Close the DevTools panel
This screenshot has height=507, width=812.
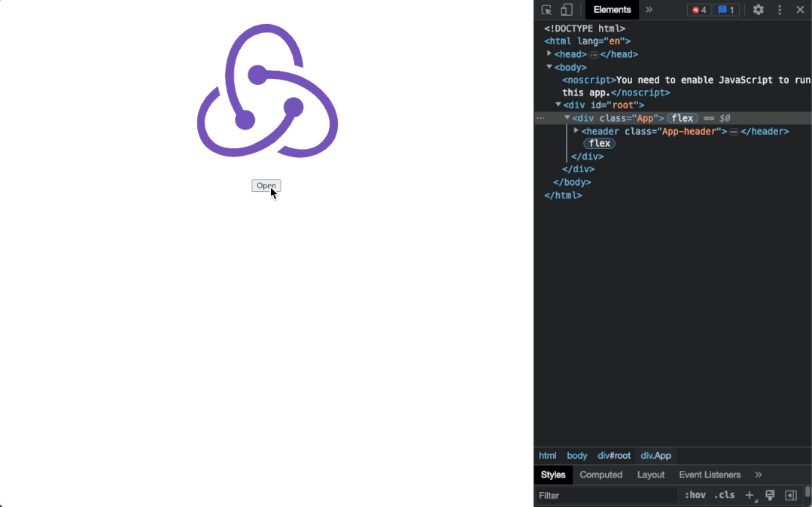coord(799,10)
